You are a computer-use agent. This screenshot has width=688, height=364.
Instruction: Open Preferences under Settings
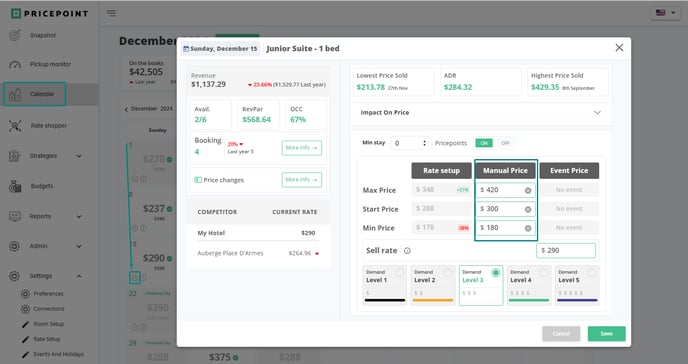(x=48, y=294)
